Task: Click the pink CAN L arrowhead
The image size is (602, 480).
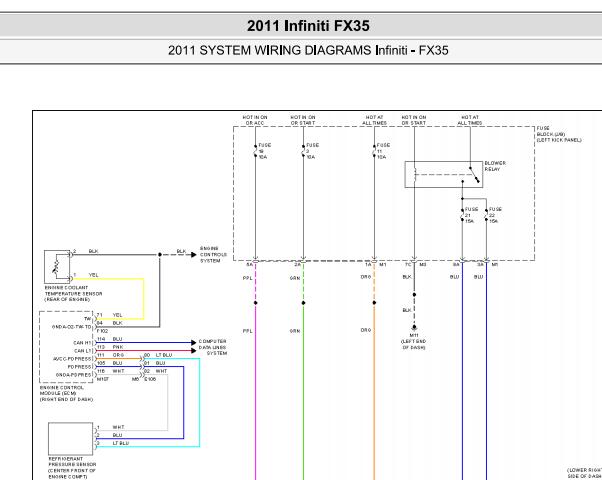Action: (194, 351)
